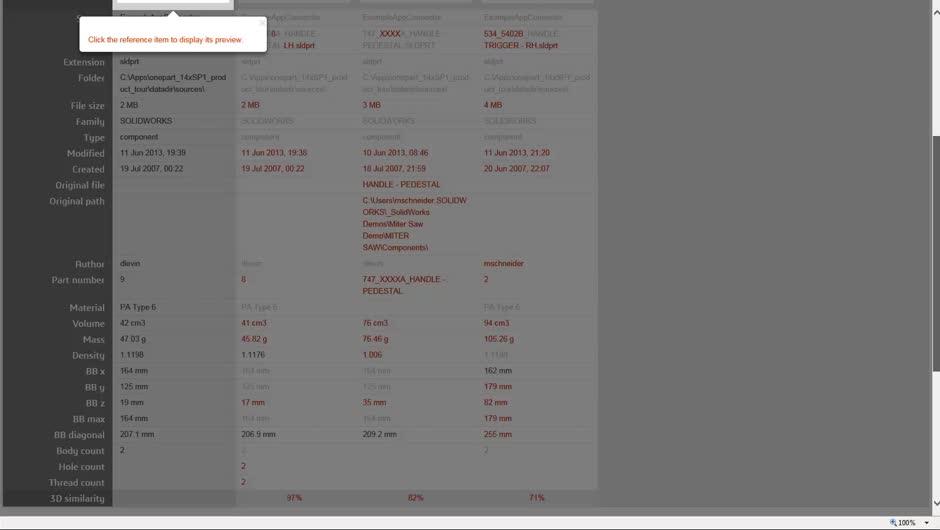The width and height of the screenshot is (940, 530).
Task: Click the browser zoom magnifier icon
Action: [894, 522]
